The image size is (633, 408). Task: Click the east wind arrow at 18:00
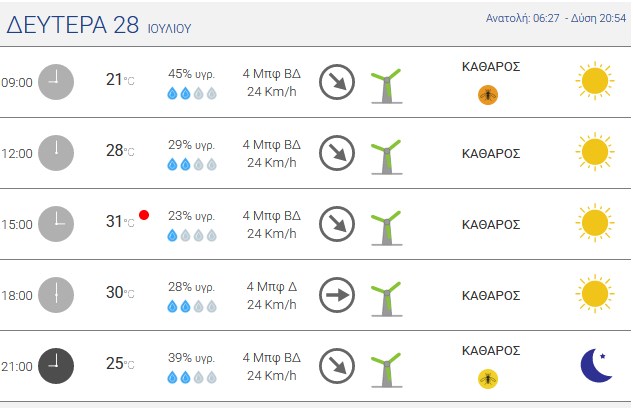pos(337,295)
